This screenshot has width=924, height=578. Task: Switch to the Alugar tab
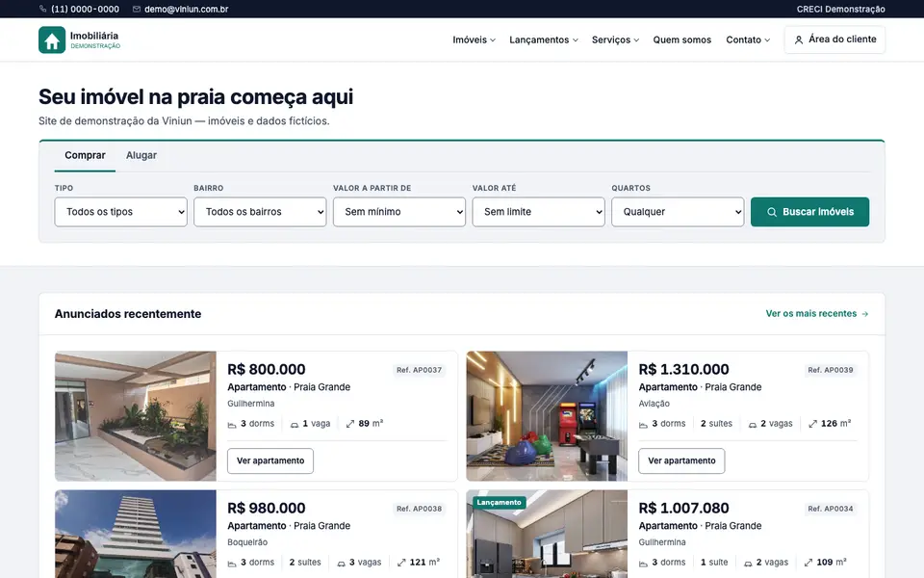coord(141,155)
